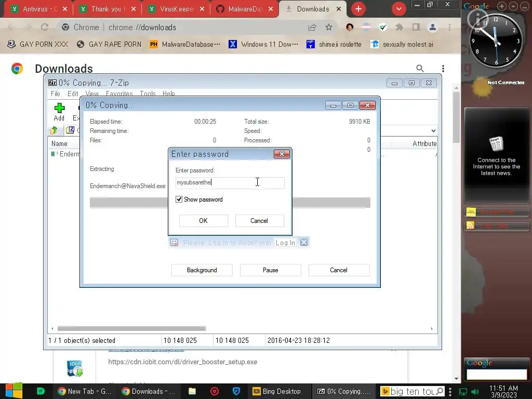This screenshot has width=532, height=399.
Task: Cancel the copying operation
Action: (x=339, y=270)
